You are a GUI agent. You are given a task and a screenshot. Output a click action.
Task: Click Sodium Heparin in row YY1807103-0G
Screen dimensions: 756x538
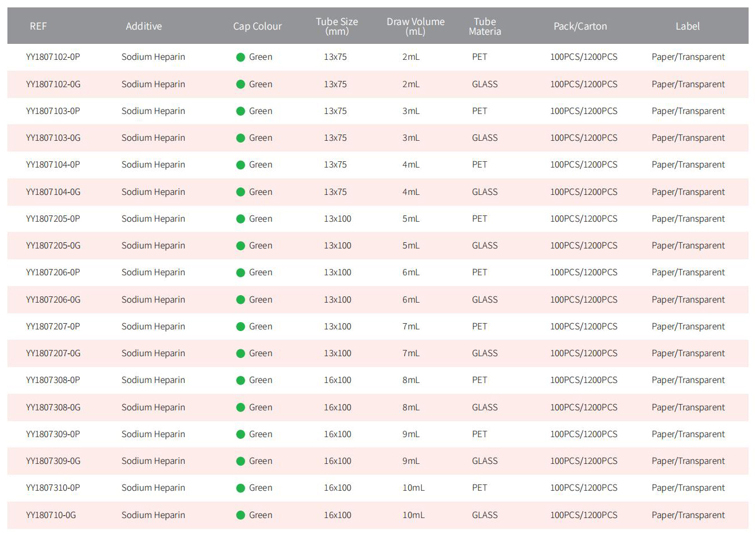pos(153,138)
